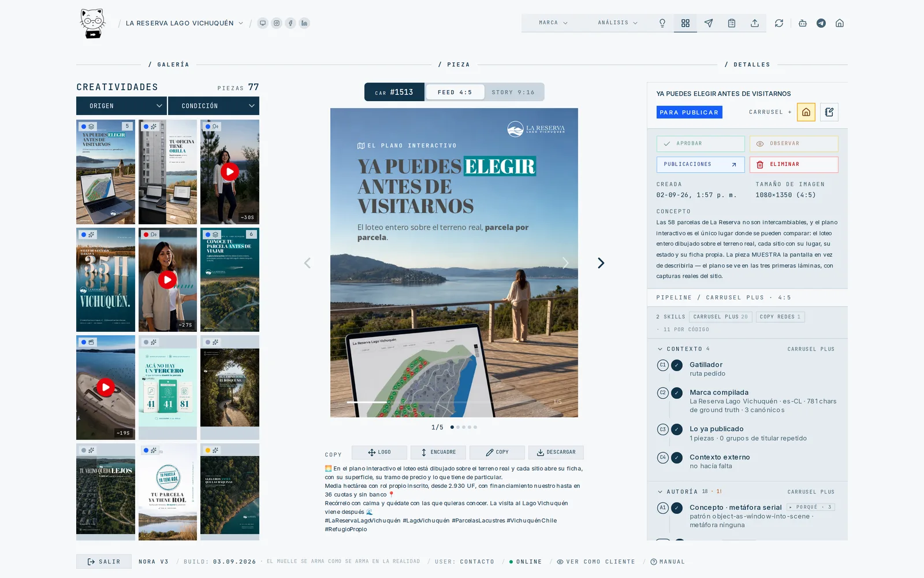Click the upload icon in the toolbar
This screenshot has width=924, height=578.
click(x=755, y=23)
